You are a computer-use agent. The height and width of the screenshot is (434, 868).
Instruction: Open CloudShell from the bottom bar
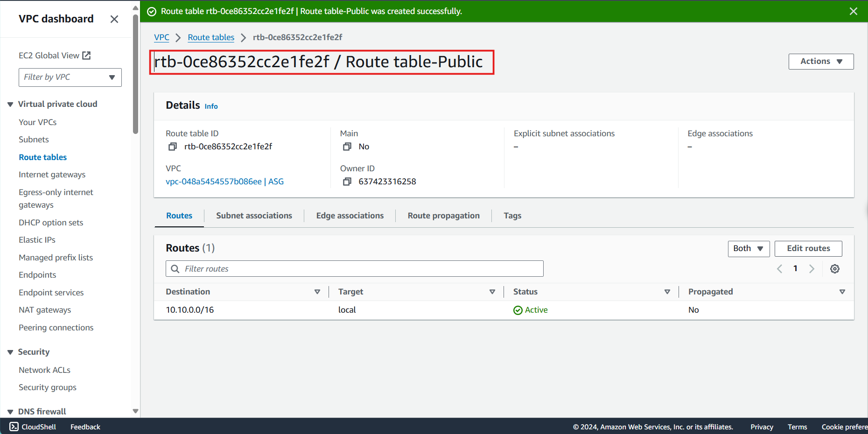[x=32, y=427]
